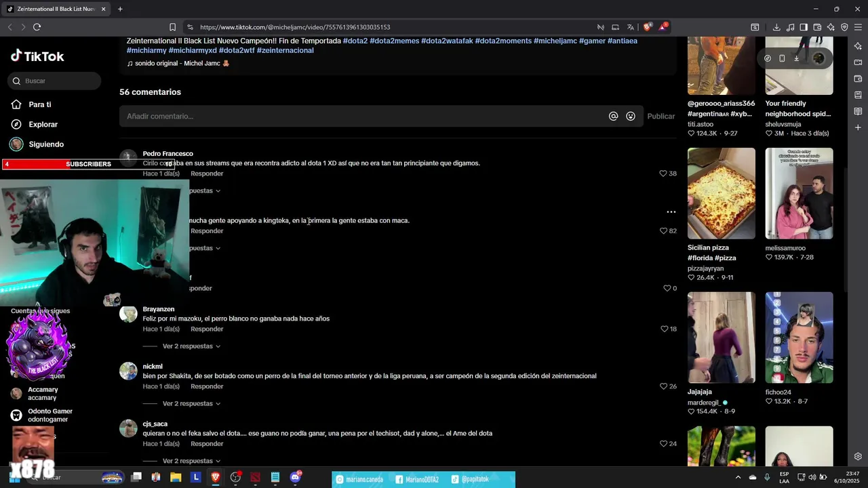Expand replies under nickml's comment
The width and height of the screenshot is (868, 488).
coord(191,404)
